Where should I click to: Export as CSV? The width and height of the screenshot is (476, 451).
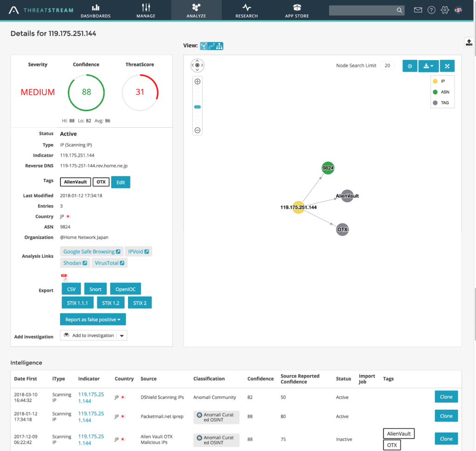(x=71, y=289)
